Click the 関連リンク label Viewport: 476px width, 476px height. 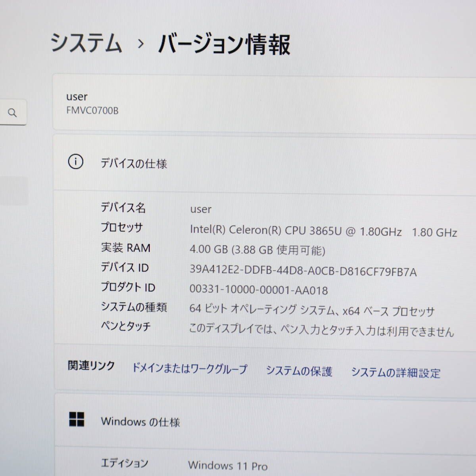[91, 365]
